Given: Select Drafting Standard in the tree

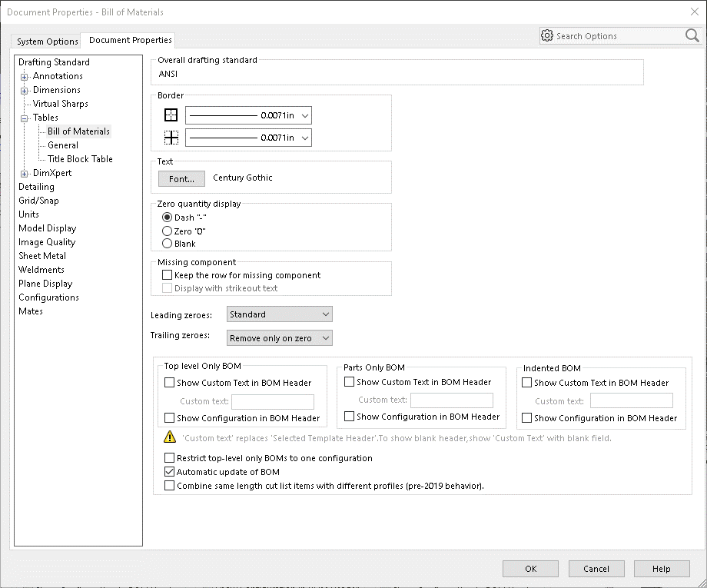Looking at the screenshot, I should coord(54,62).
